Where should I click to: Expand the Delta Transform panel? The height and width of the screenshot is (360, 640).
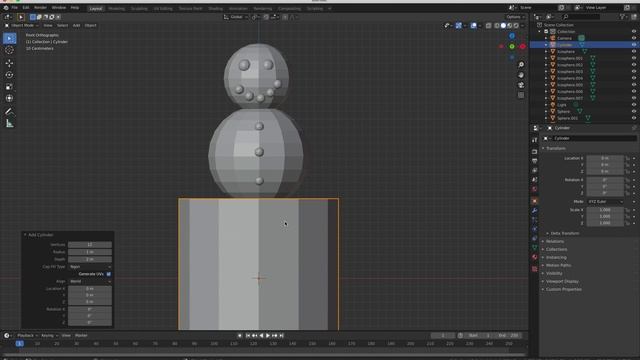564,233
